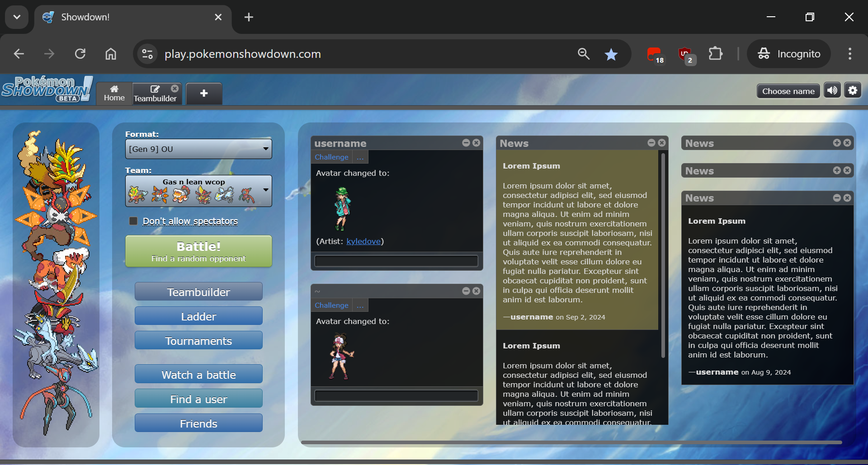Focus the ~ chat message box
The image size is (868, 465).
(x=396, y=396)
